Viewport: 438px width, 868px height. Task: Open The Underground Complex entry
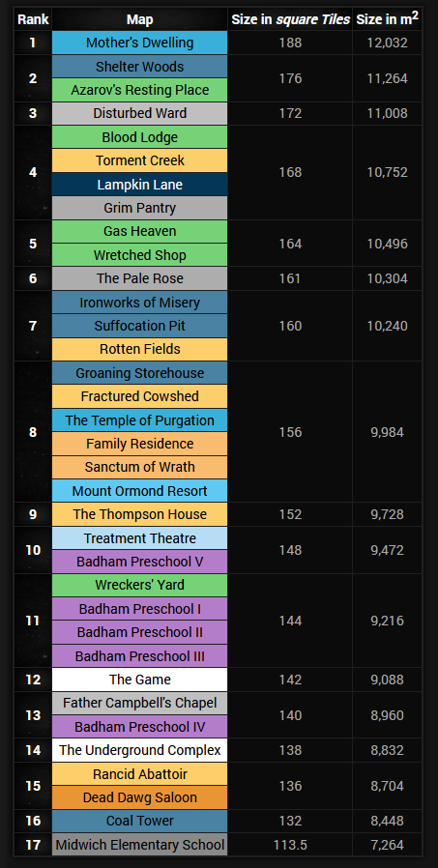click(139, 750)
